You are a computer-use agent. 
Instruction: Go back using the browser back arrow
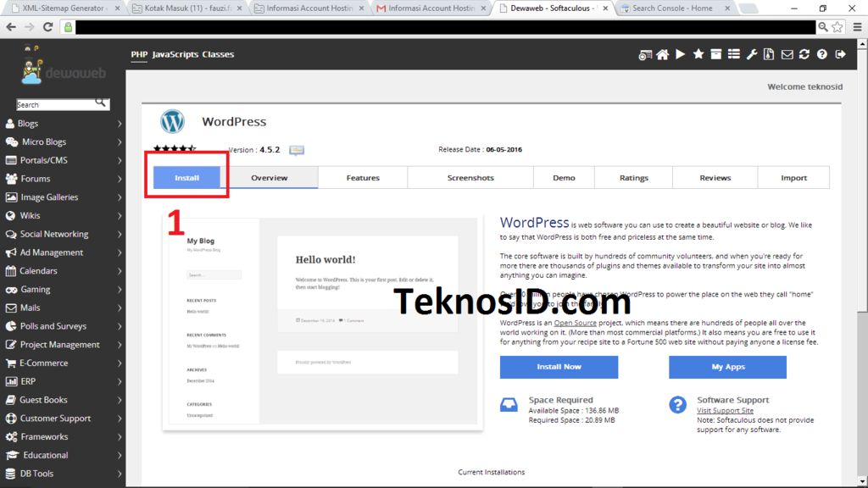pos(11,26)
